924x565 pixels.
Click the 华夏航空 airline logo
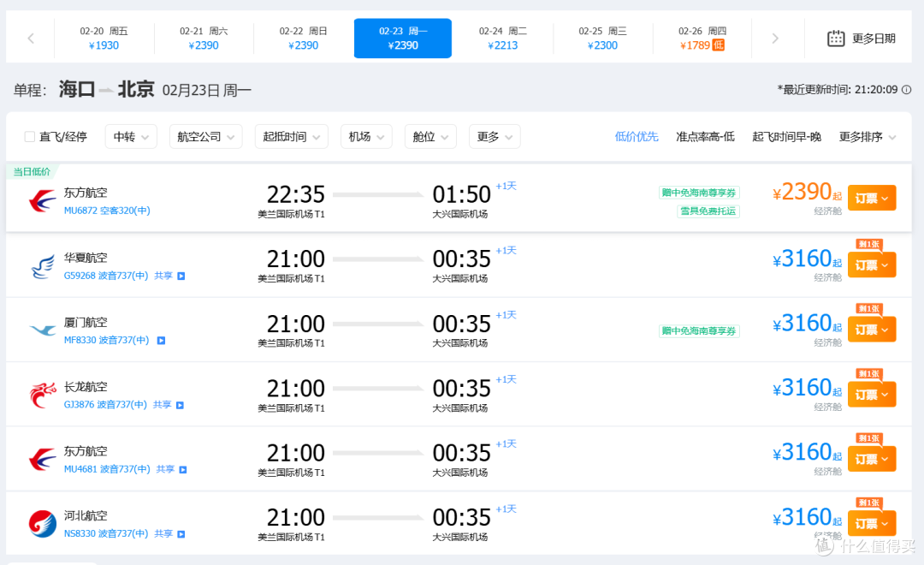coord(43,266)
